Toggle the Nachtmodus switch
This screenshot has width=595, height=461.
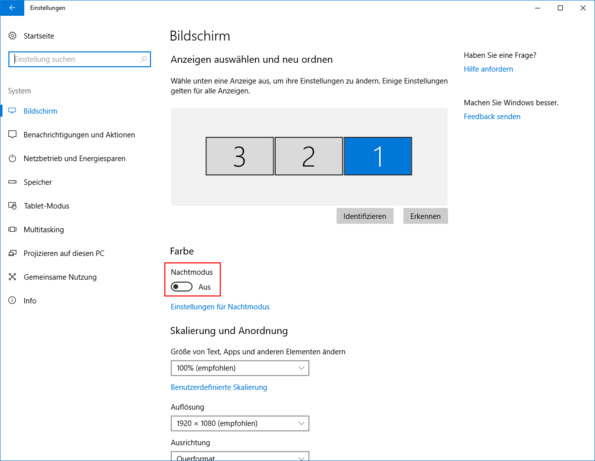coord(181,287)
